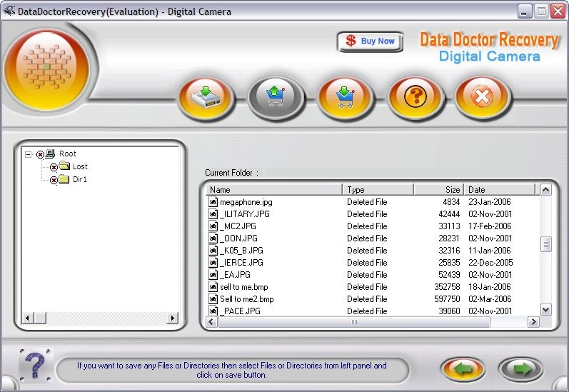Click the blue question mark info icon
Screen dimensions: 569x392
point(35,366)
